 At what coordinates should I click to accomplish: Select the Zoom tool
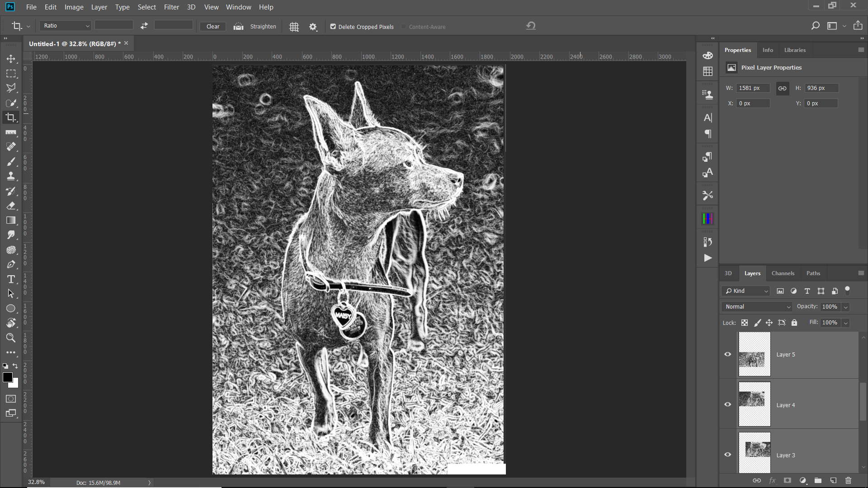pos(11,338)
